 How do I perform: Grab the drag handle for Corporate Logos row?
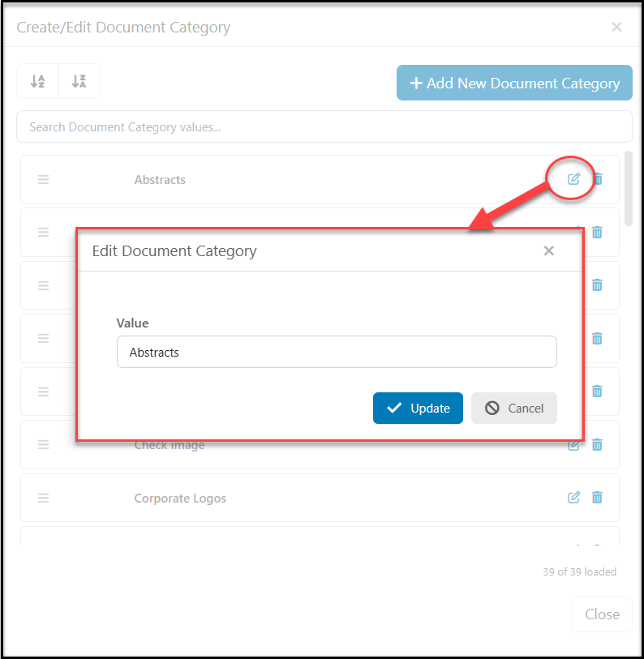(43, 498)
